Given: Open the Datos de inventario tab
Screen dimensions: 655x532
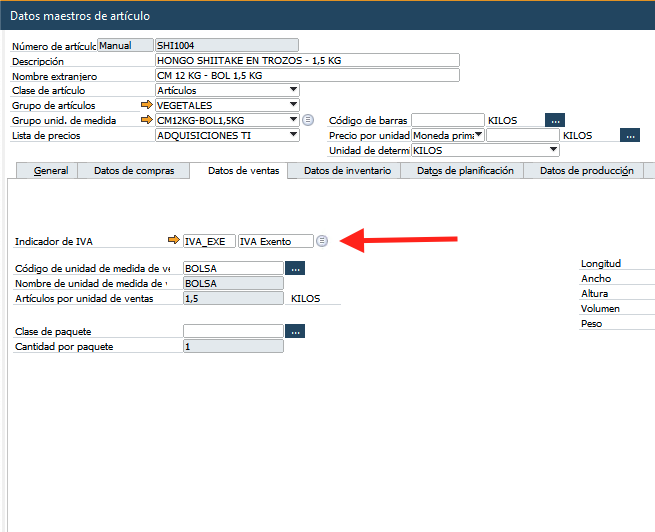Looking at the screenshot, I should [345, 171].
